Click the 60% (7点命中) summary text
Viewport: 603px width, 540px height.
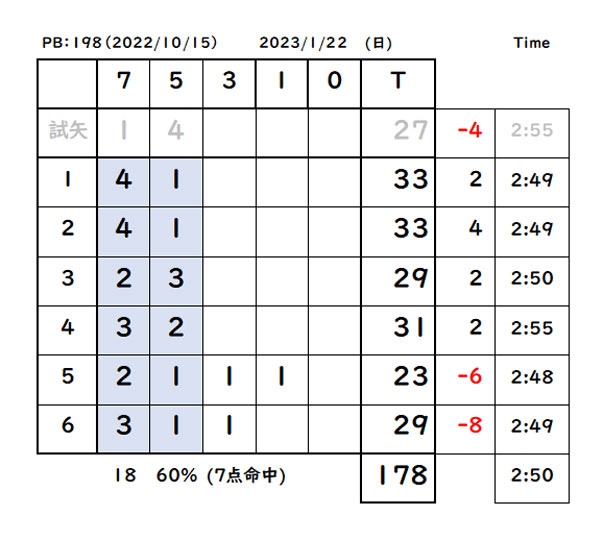point(221,475)
